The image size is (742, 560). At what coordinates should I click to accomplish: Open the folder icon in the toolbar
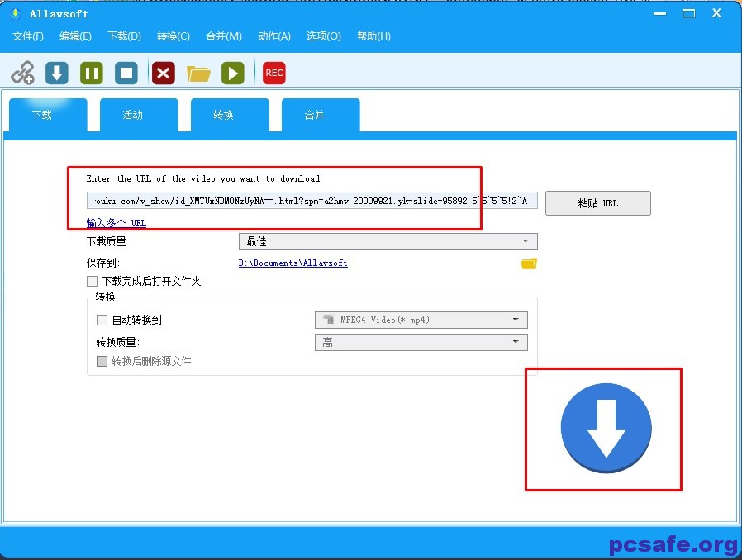[198, 74]
